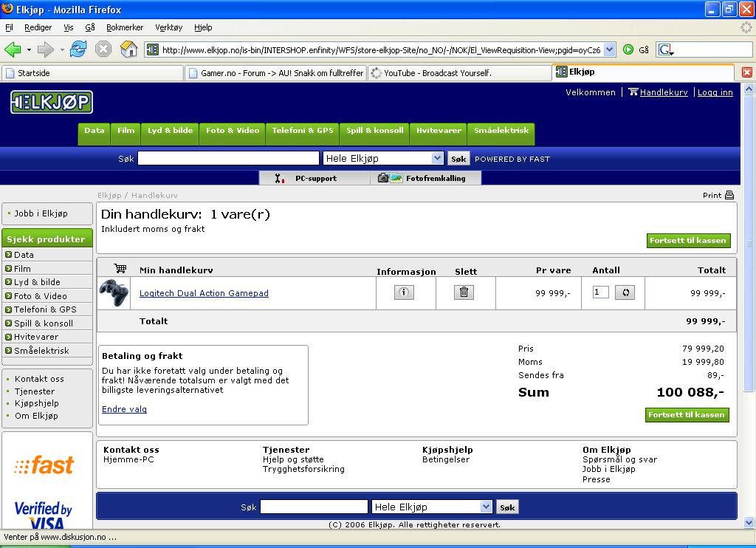Click the browser address bar URL

(x=381, y=49)
